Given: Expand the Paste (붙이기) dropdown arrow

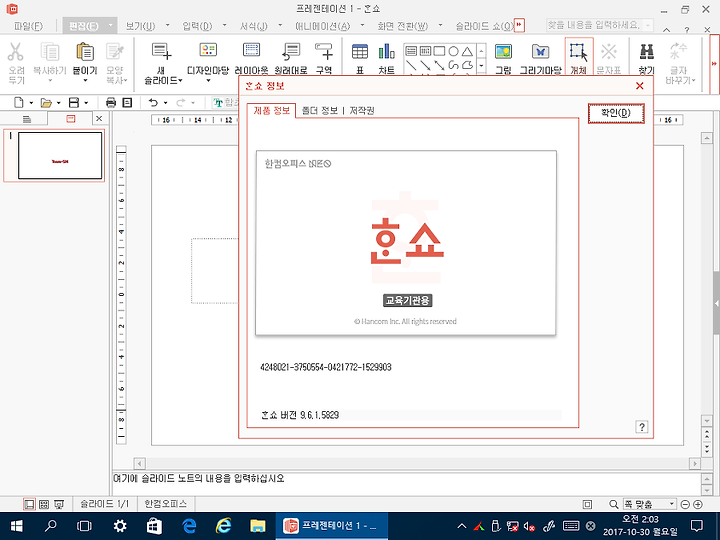Looking at the screenshot, I should click(x=85, y=81).
